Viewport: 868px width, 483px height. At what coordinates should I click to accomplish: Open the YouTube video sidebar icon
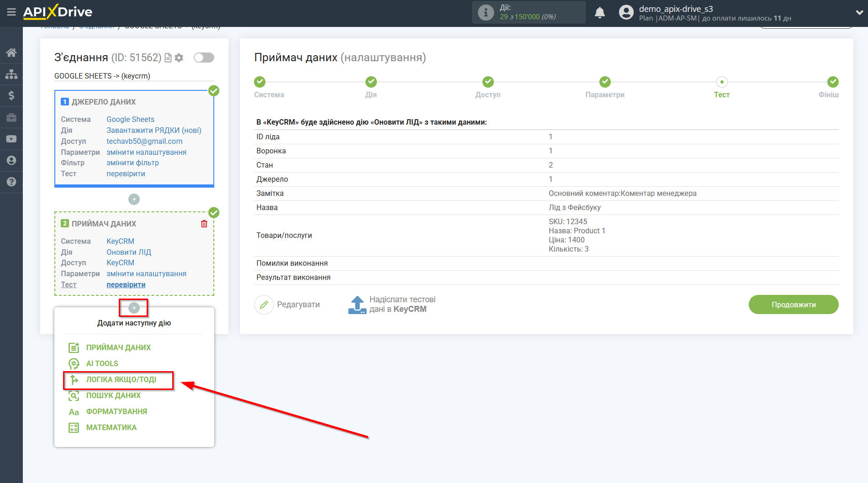(11, 139)
